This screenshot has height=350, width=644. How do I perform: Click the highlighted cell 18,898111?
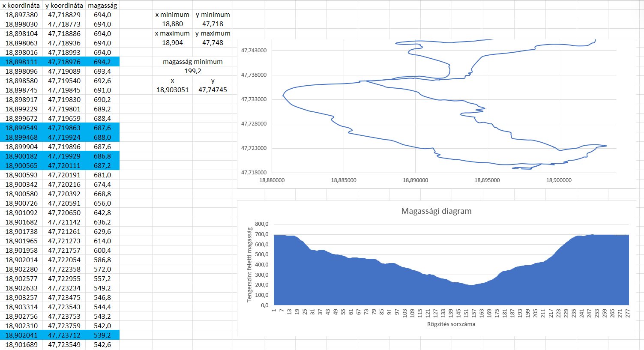coord(21,62)
